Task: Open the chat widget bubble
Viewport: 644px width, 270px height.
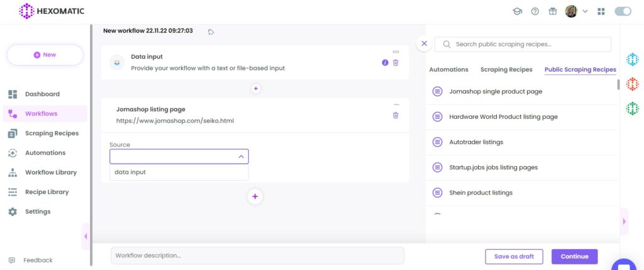Action: tap(624, 264)
